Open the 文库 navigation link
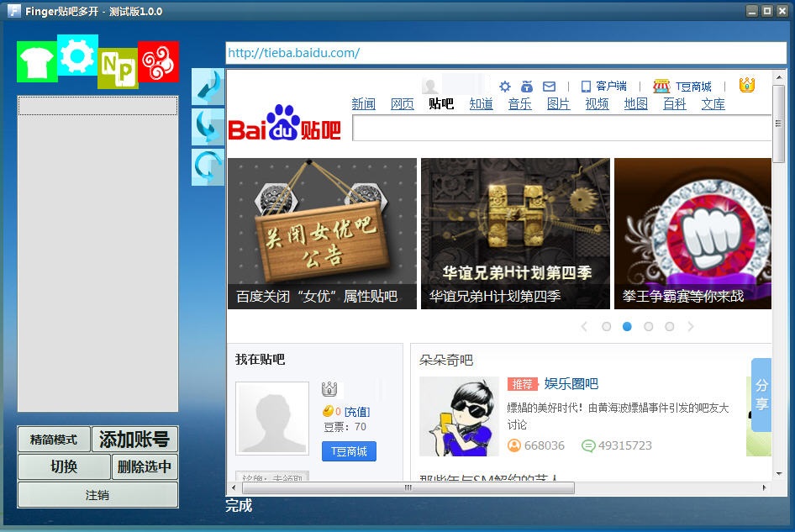This screenshot has width=795, height=532. click(x=713, y=104)
